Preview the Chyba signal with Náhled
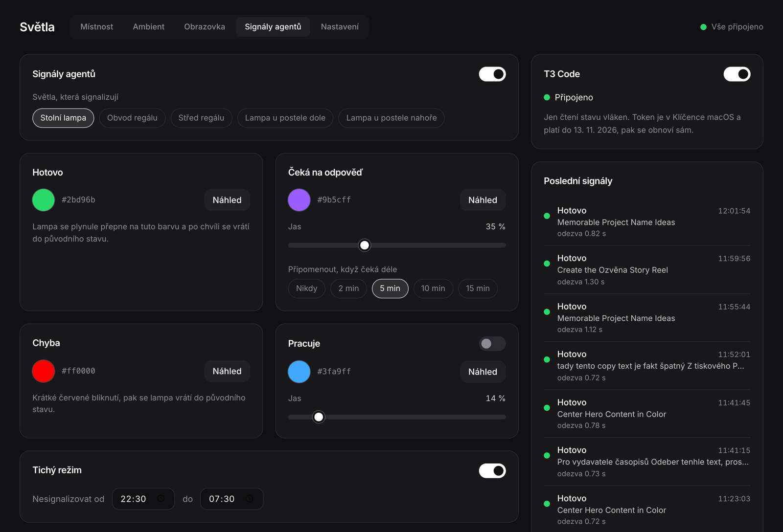Image resolution: width=783 pixels, height=532 pixels. (227, 371)
